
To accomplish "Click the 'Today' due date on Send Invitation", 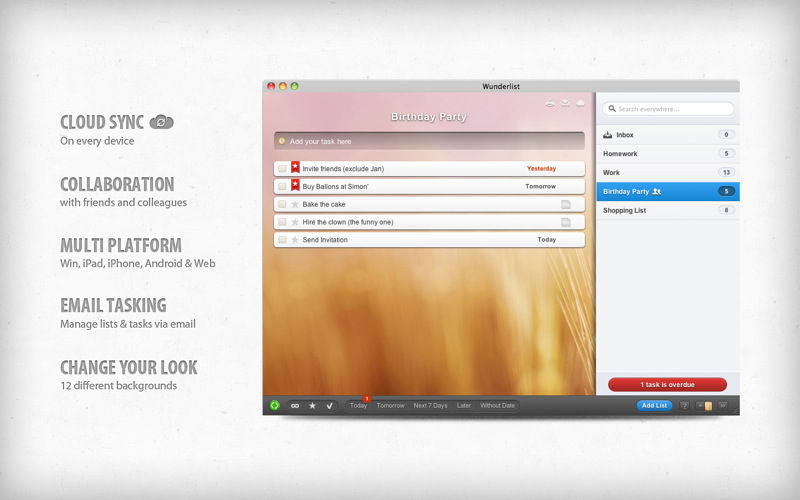I will tap(546, 239).
